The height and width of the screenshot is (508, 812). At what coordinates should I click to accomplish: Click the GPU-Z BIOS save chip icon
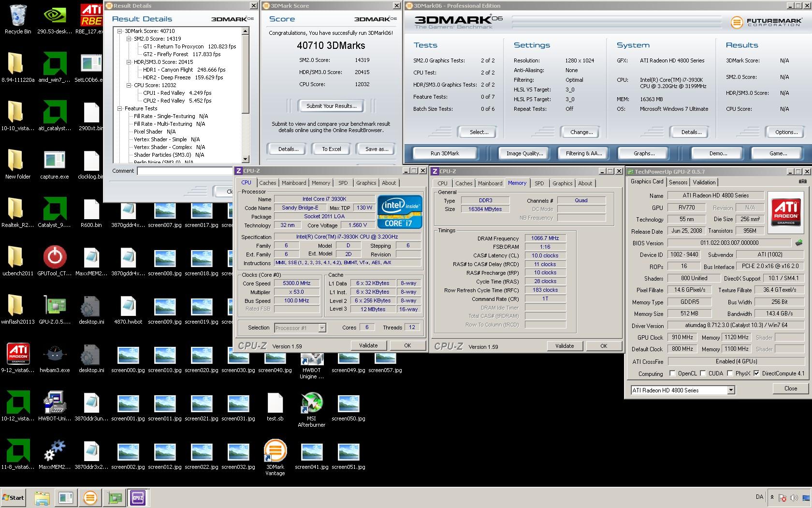tap(798, 243)
